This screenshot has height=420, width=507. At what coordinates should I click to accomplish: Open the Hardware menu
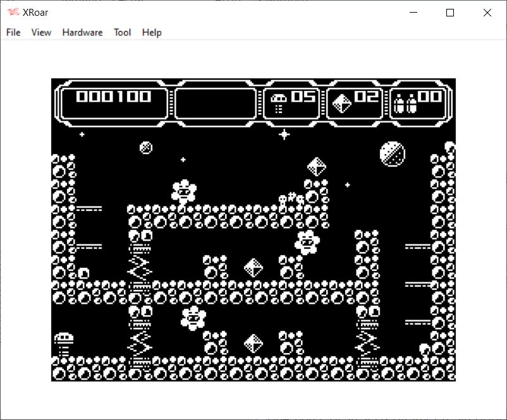(x=82, y=32)
